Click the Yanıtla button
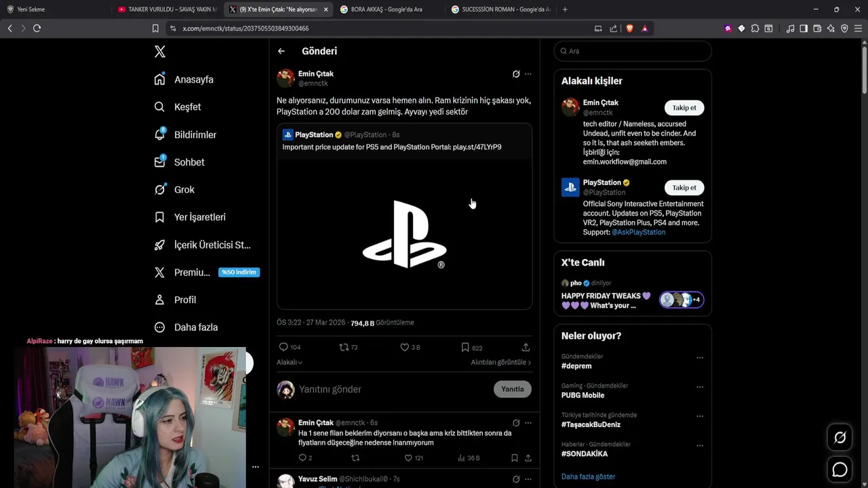 pyautogui.click(x=513, y=389)
